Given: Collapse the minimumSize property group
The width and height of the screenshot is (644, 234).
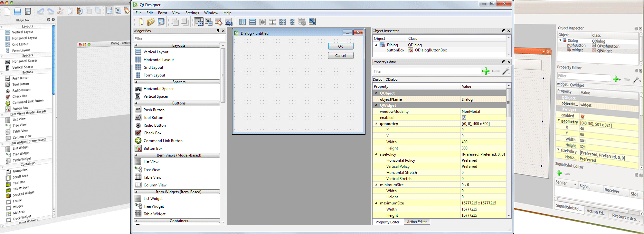Looking at the screenshot, I should coord(376,185).
